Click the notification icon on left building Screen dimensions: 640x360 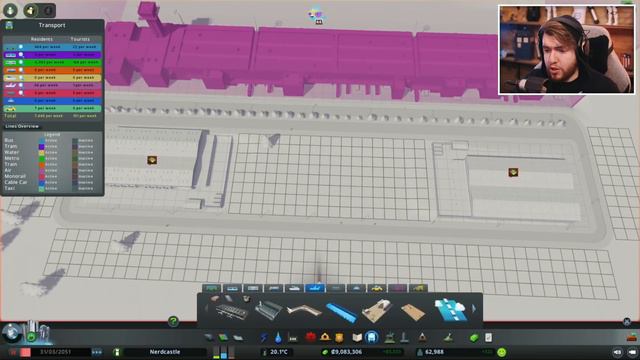point(152,160)
